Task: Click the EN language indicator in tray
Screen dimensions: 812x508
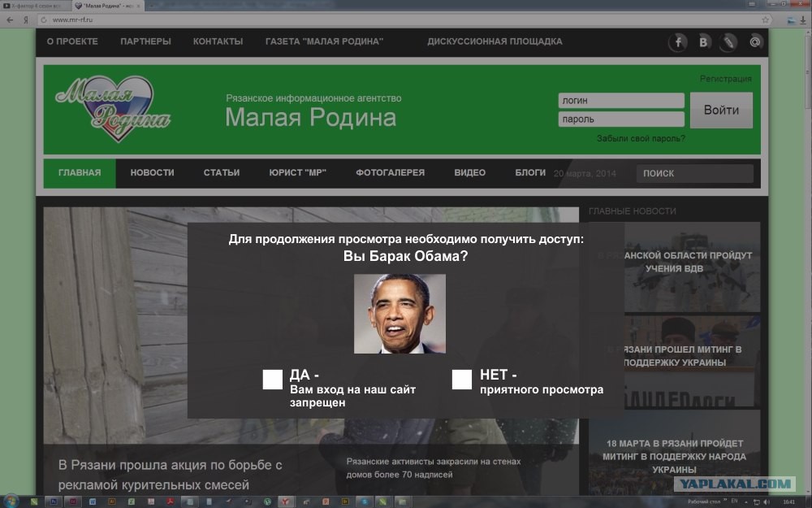Action: [x=734, y=501]
